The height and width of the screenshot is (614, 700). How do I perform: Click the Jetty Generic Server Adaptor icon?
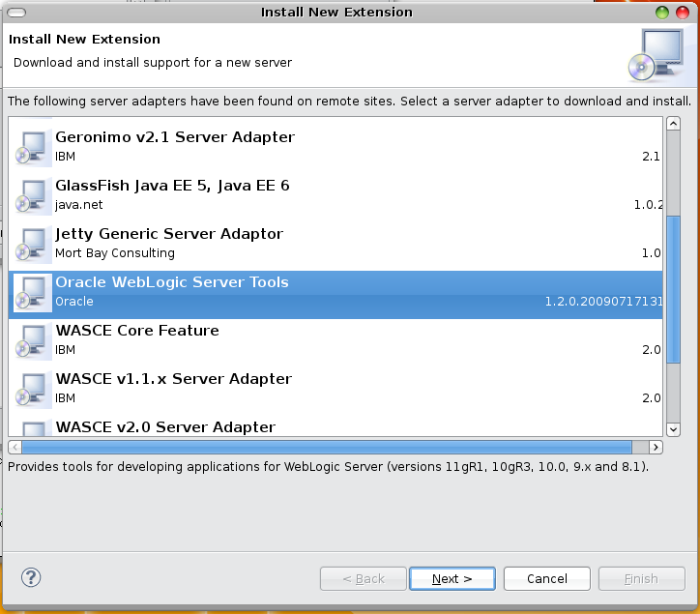tap(33, 245)
